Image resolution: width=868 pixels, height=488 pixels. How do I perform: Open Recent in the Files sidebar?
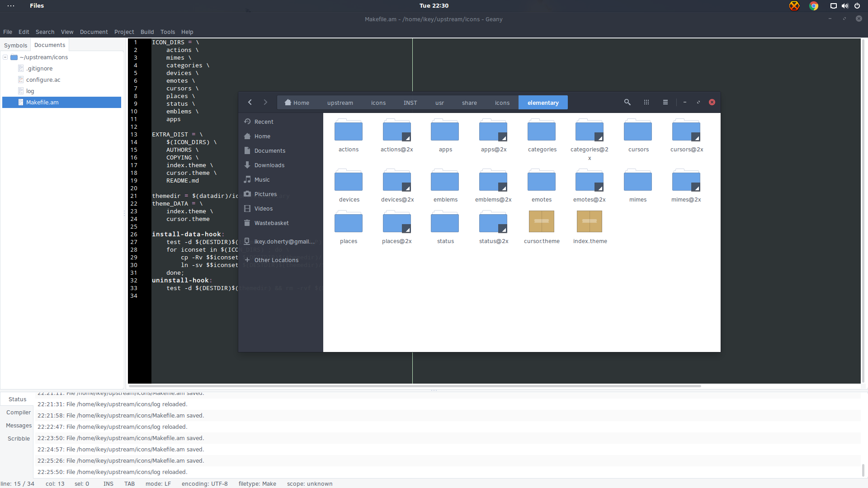(x=280, y=122)
